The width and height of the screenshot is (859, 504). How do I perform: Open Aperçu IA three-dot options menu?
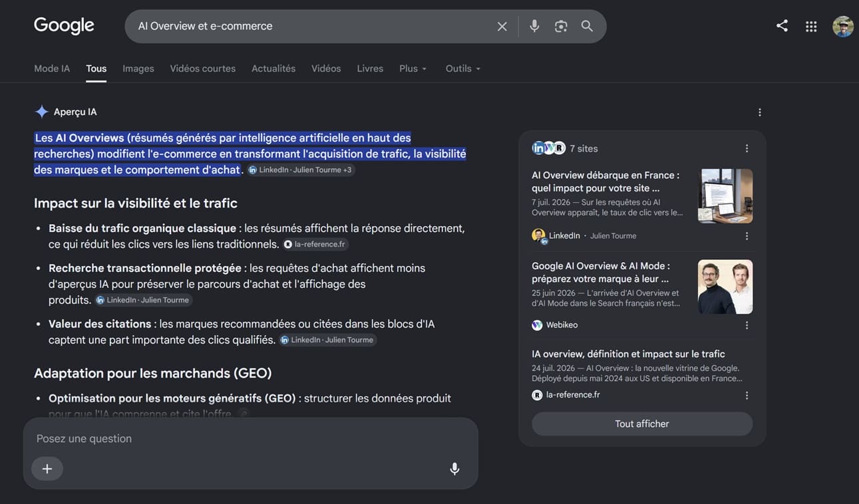pyautogui.click(x=760, y=112)
